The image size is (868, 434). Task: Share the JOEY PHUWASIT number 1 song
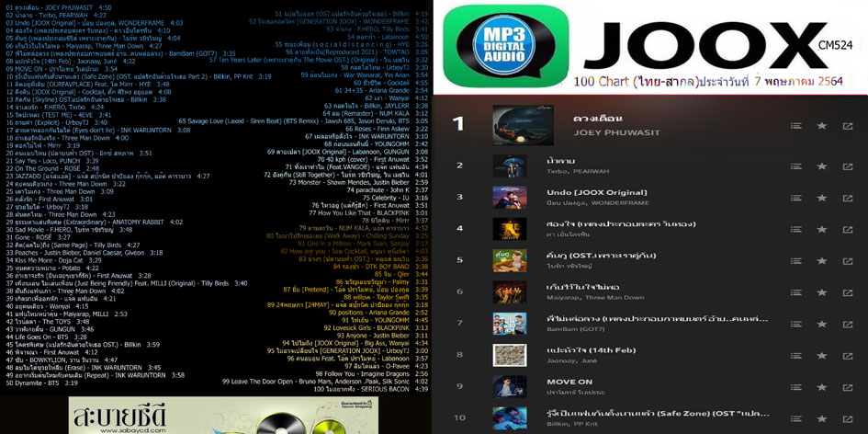pyautogui.click(x=848, y=126)
